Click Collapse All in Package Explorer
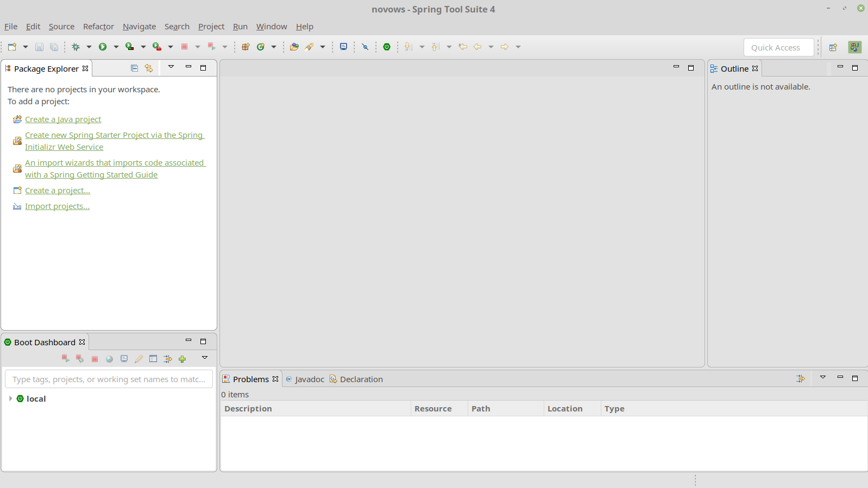This screenshot has width=868, height=488. pos(134,68)
